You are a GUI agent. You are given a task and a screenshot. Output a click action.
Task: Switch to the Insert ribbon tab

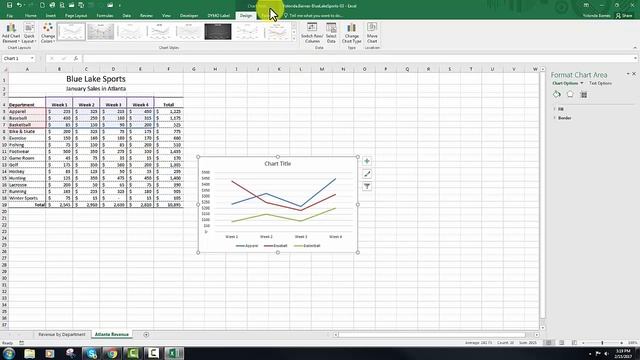point(51,16)
